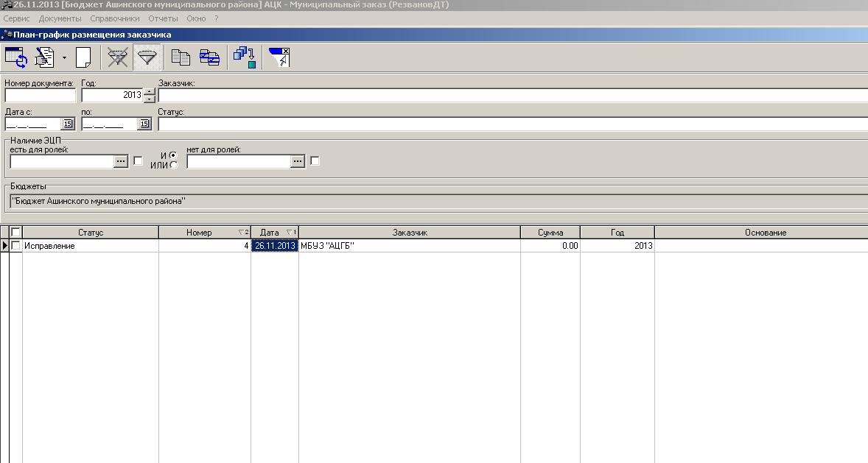Open the Отчеты menu
The width and height of the screenshot is (868, 463).
pyautogui.click(x=163, y=18)
